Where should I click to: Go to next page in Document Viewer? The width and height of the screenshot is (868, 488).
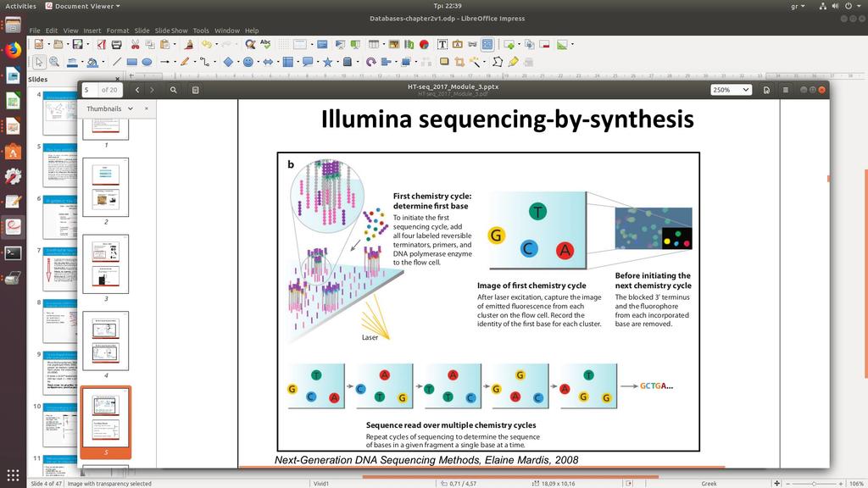coord(153,90)
